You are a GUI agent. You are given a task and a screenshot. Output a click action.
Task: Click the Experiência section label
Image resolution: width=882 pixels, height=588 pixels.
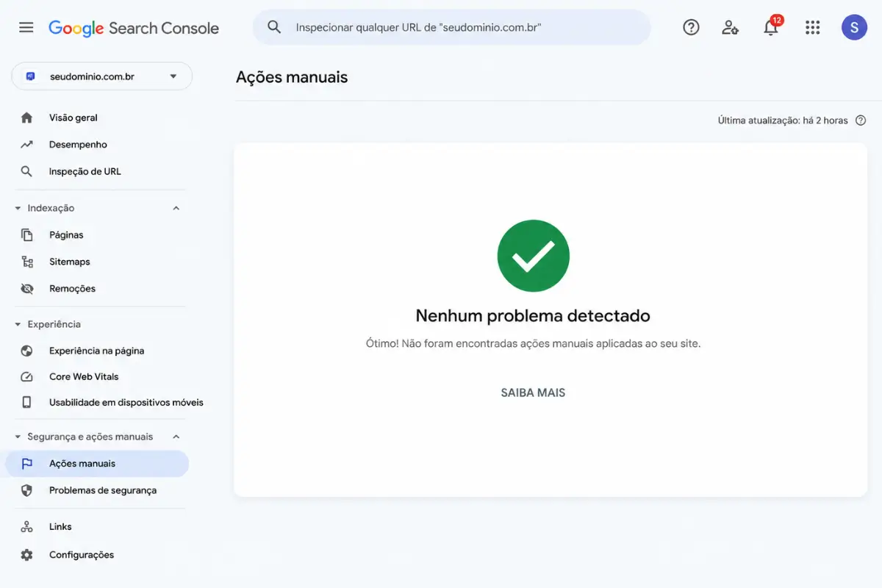[x=54, y=324]
